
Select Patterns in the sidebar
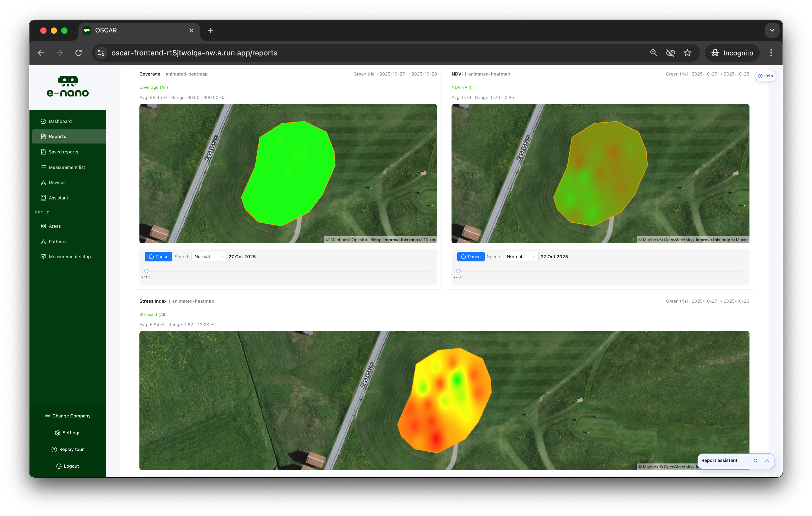(x=57, y=241)
